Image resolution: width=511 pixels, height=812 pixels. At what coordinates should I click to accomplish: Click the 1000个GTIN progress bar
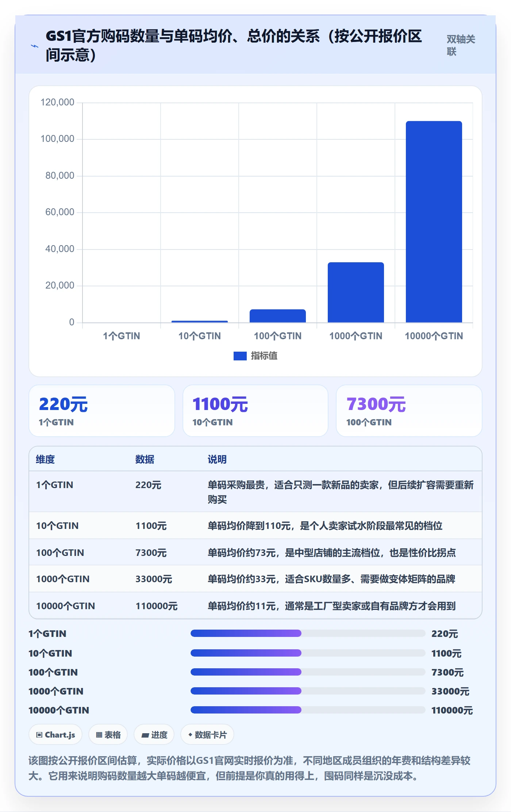(308, 691)
